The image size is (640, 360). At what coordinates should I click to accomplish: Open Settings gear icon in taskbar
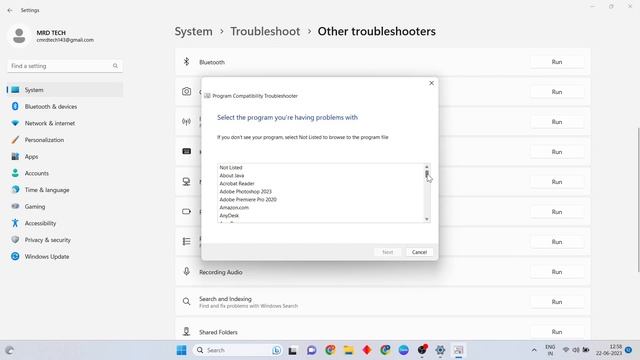tap(440, 350)
